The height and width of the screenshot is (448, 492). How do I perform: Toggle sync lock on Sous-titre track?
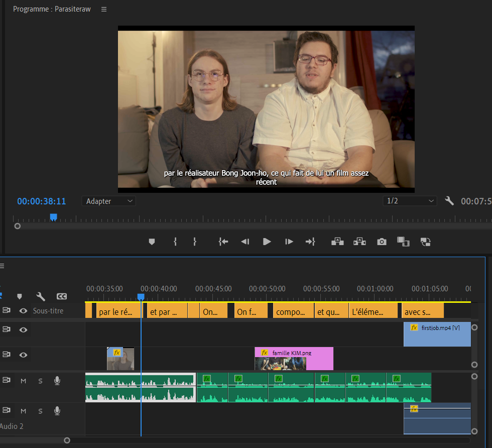click(x=6, y=310)
